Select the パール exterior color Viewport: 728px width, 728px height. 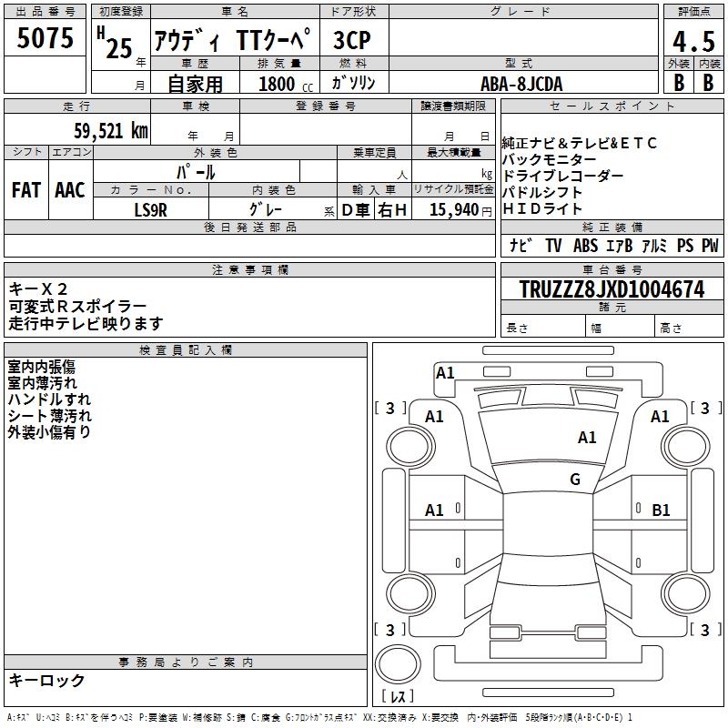(196, 172)
